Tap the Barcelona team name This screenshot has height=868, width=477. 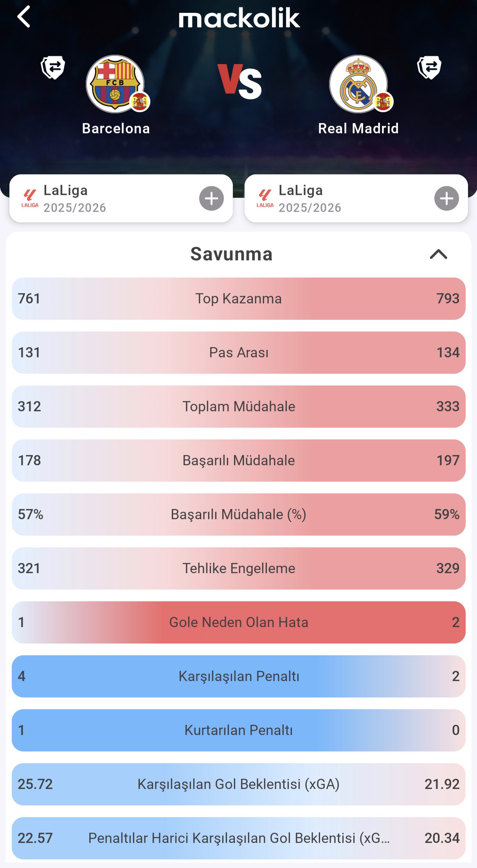116,129
